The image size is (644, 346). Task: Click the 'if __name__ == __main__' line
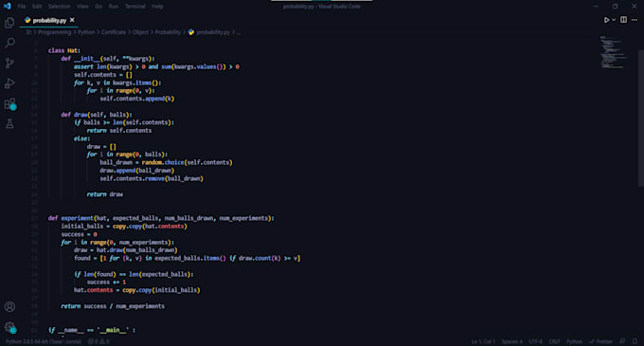pos(92,330)
